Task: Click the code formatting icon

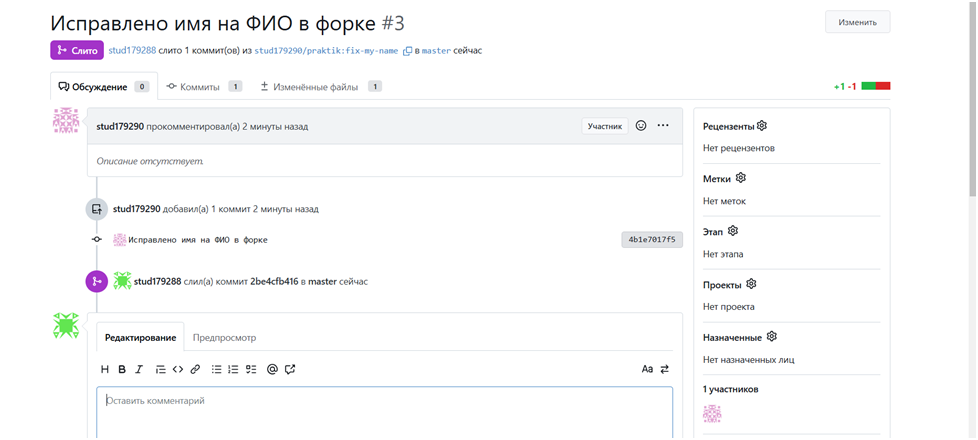Action: click(x=177, y=369)
